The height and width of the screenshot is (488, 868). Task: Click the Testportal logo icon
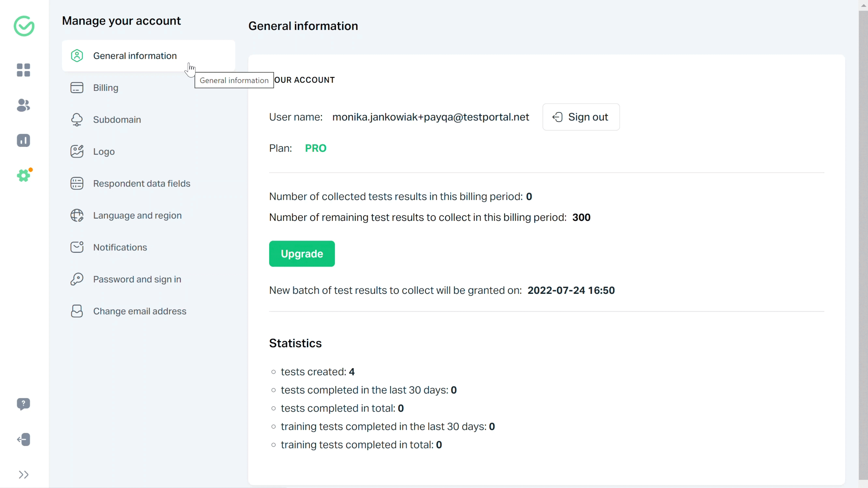pyautogui.click(x=24, y=26)
